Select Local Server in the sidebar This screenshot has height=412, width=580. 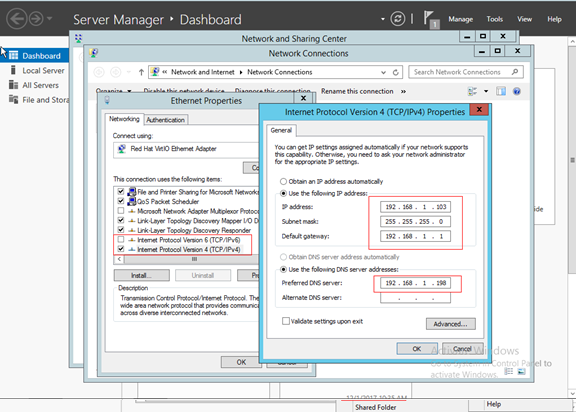[43, 70]
